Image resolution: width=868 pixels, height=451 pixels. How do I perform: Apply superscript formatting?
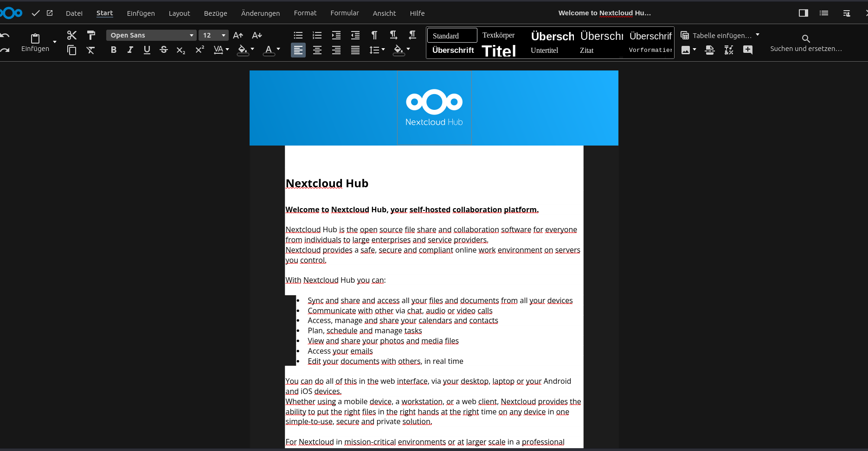(x=200, y=50)
